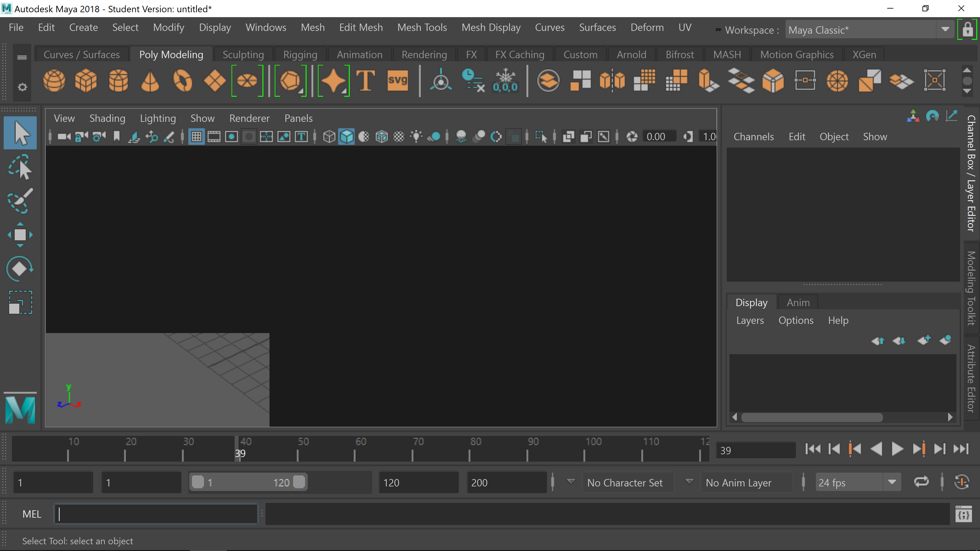Click inside the MEL command line
Screen dimensions: 980x551
[155, 513]
